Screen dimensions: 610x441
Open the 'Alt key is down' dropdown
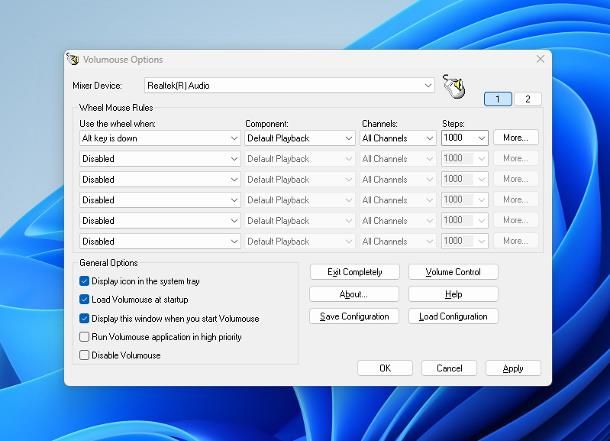pyautogui.click(x=160, y=138)
